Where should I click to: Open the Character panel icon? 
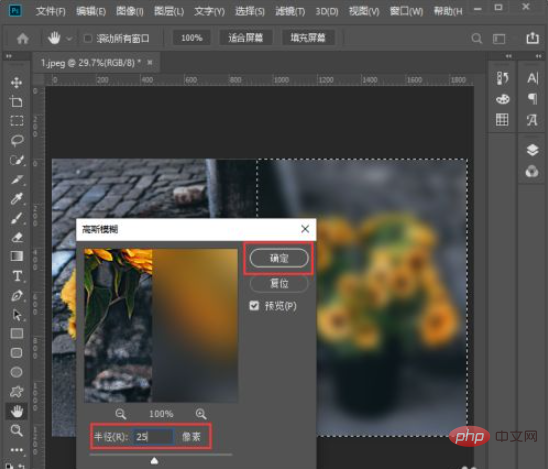(x=532, y=78)
